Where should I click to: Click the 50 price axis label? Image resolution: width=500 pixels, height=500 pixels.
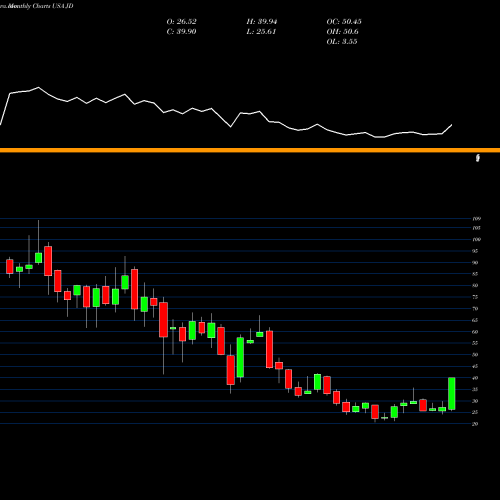click(475, 355)
